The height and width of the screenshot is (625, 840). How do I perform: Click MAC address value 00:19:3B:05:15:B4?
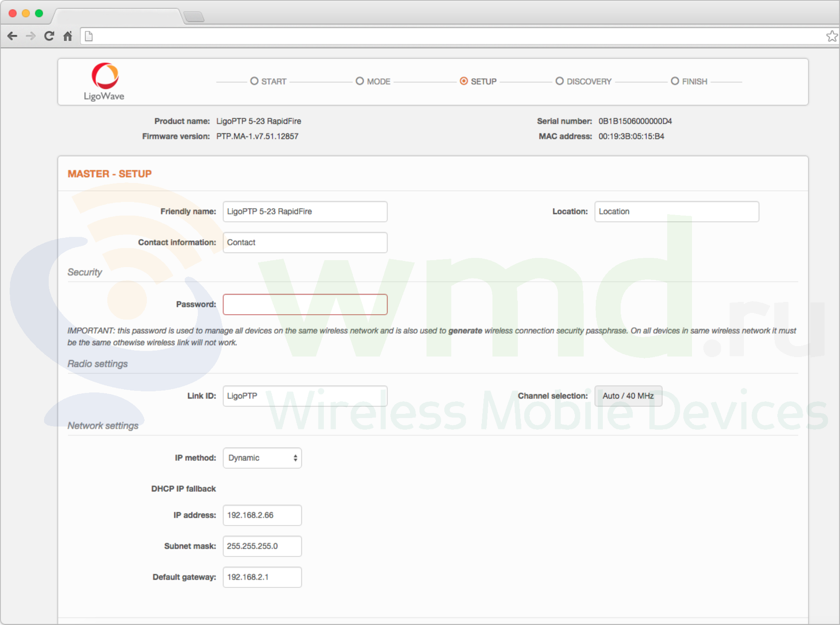tap(632, 136)
